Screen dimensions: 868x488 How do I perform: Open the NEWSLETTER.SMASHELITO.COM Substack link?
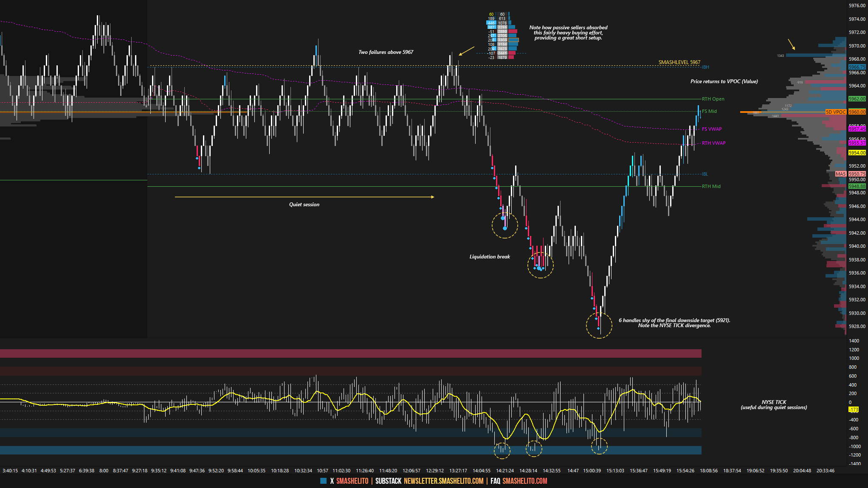pos(443,481)
